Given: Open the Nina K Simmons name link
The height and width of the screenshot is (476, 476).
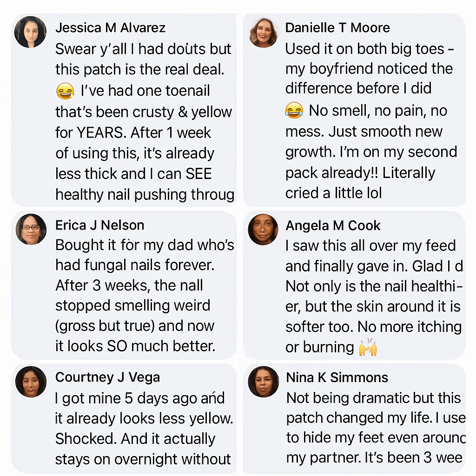Looking at the screenshot, I should coord(337,377).
